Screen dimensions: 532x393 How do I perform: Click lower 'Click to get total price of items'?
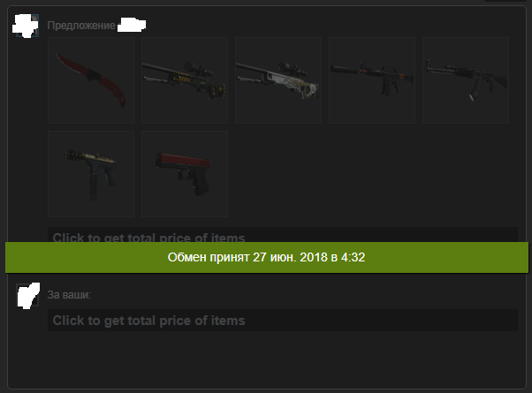(148, 321)
